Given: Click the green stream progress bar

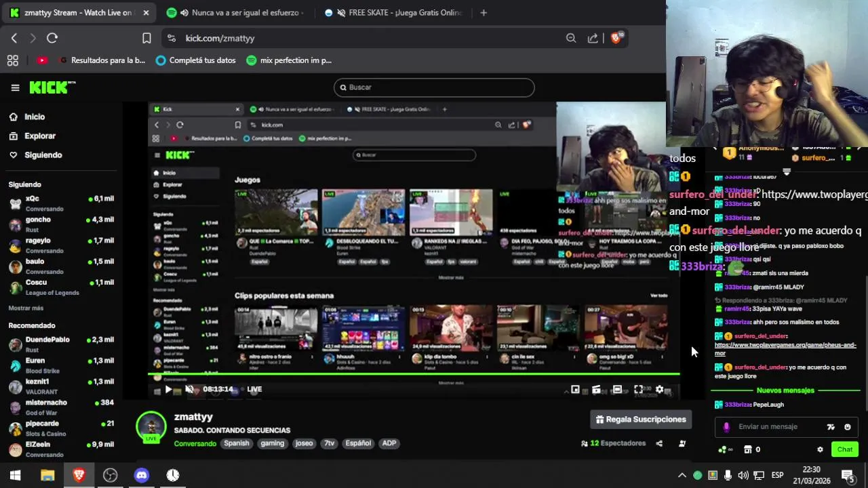Looking at the screenshot, I should pyautogui.click(x=414, y=373).
